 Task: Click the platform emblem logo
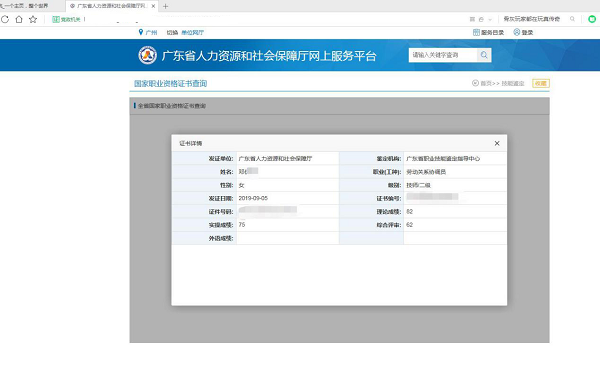(147, 55)
